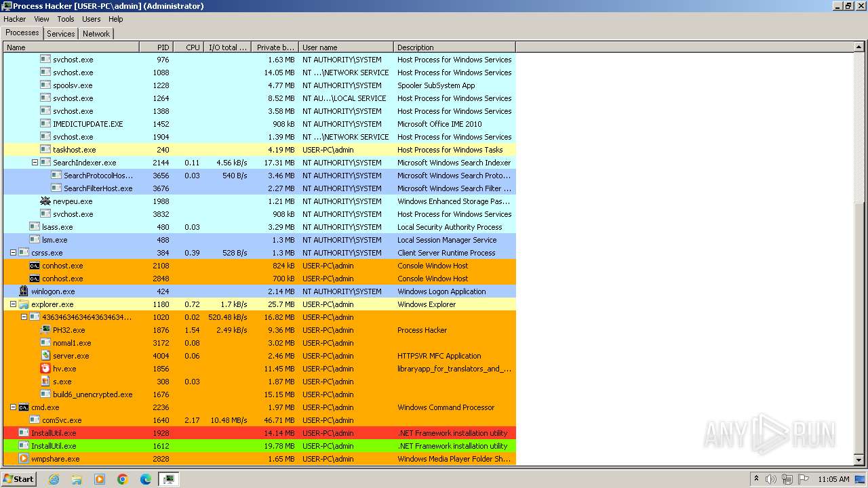Open Google Chrome from the taskbar

pyautogui.click(x=123, y=479)
